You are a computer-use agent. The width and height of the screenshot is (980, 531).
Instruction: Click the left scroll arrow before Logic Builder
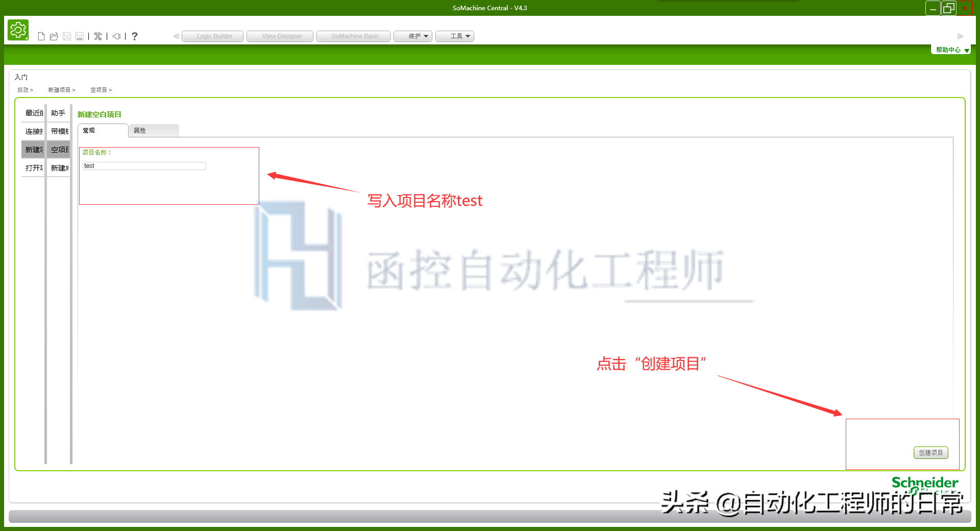[x=176, y=36]
